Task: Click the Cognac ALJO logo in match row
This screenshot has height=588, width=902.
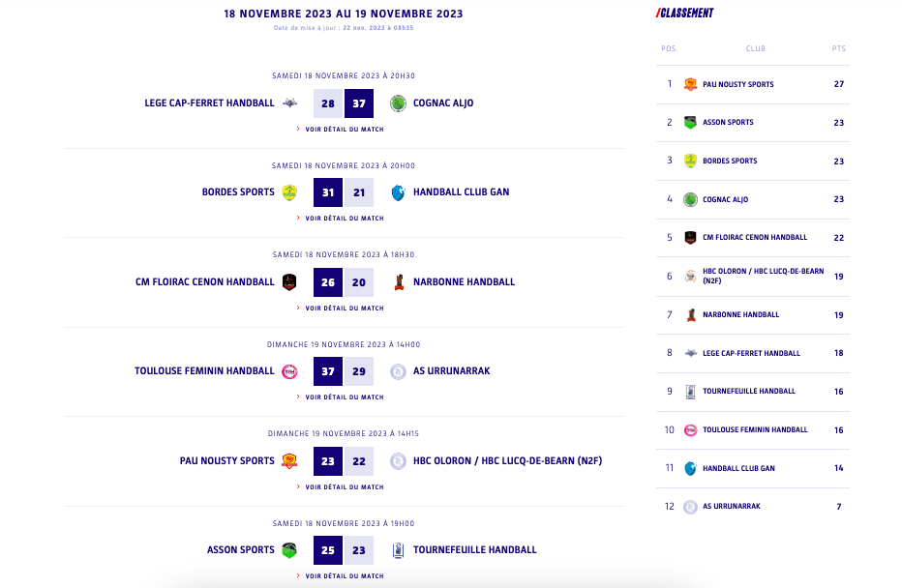Action: point(398,103)
